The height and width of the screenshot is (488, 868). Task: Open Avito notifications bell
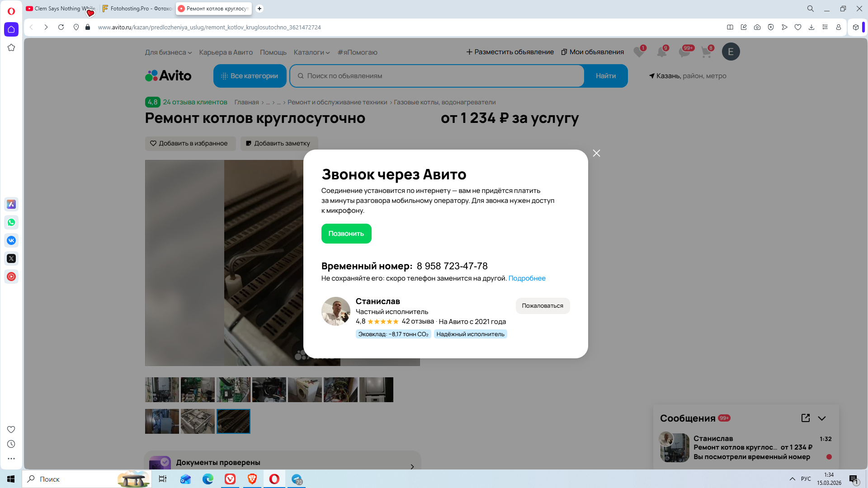661,52
